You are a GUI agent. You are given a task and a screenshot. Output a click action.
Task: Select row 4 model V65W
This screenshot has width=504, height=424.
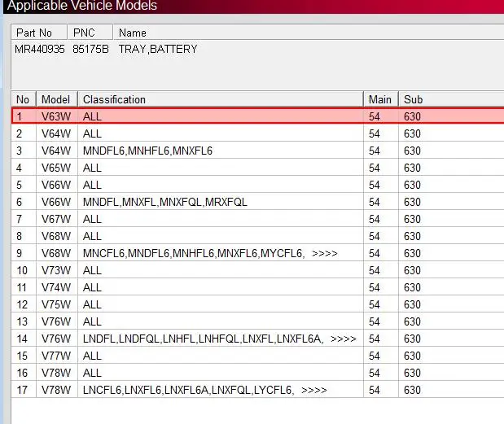pos(56,168)
